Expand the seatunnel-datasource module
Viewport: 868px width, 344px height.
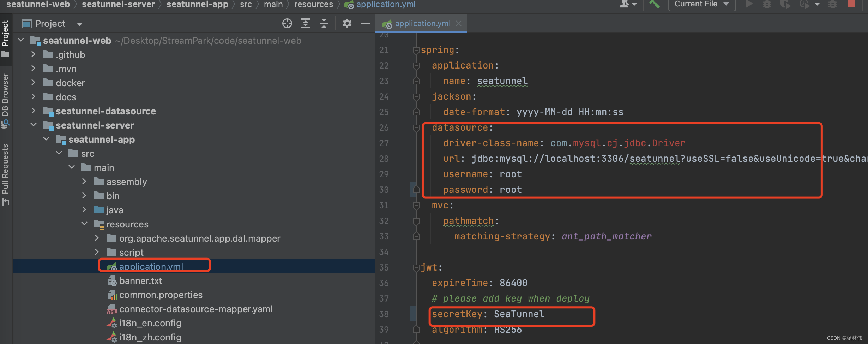[33, 111]
